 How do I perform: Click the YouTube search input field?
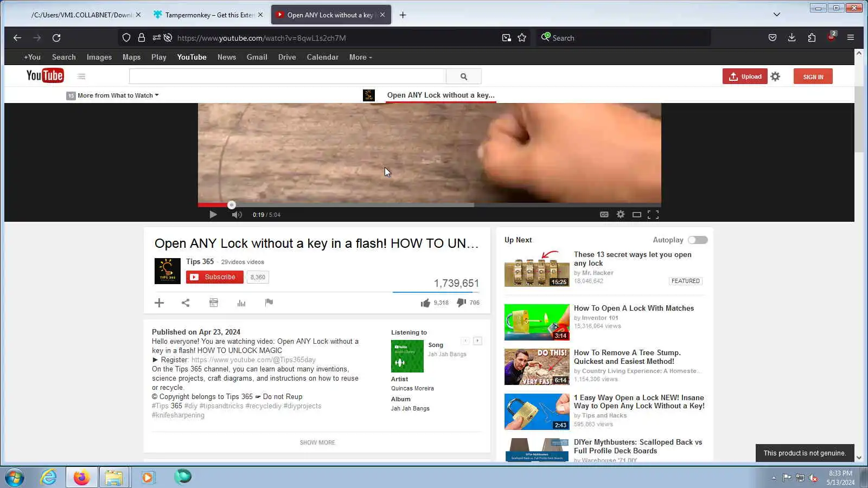coord(288,76)
